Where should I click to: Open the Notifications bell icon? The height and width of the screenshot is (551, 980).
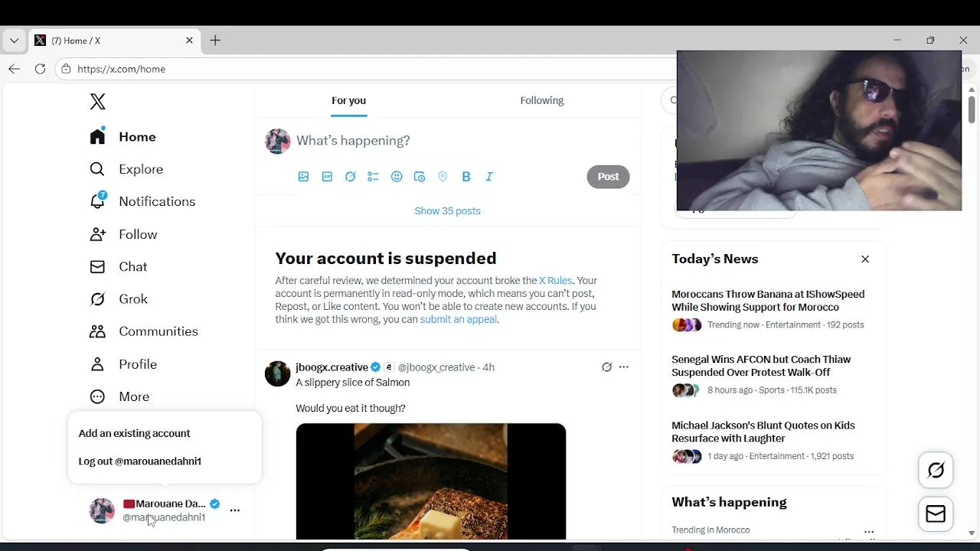pos(98,201)
